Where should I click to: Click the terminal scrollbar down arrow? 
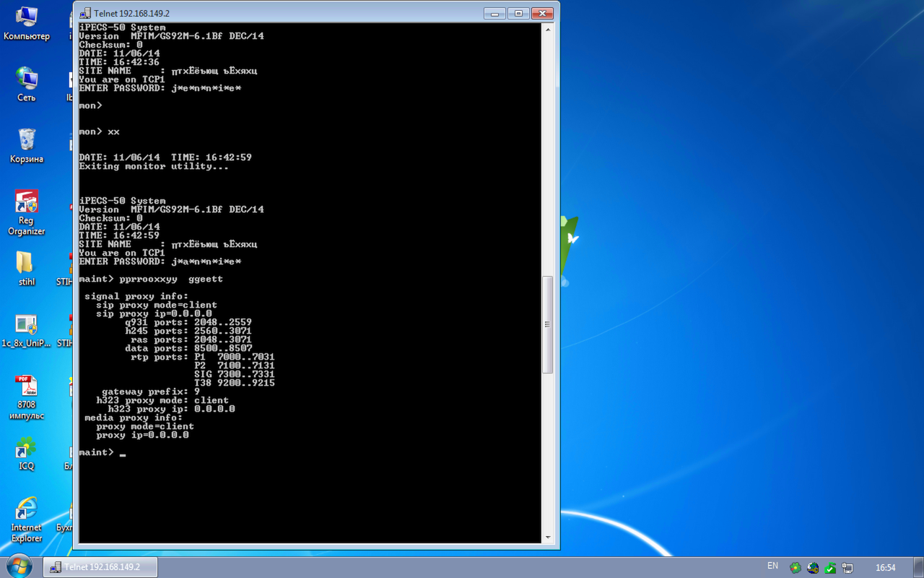(547, 537)
